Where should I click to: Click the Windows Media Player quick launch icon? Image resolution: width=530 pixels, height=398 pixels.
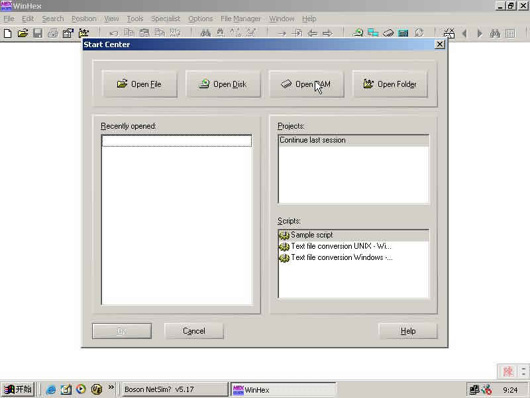click(81, 389)
